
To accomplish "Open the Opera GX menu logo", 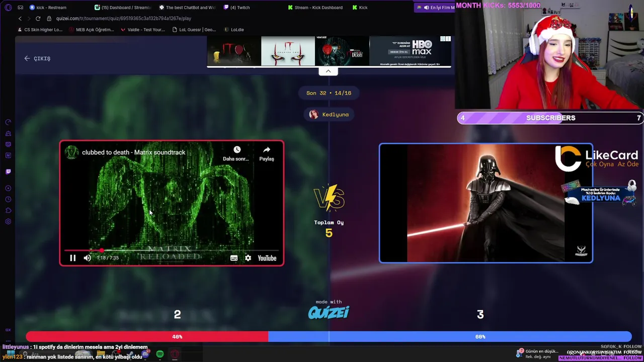I will coord(8,8).
